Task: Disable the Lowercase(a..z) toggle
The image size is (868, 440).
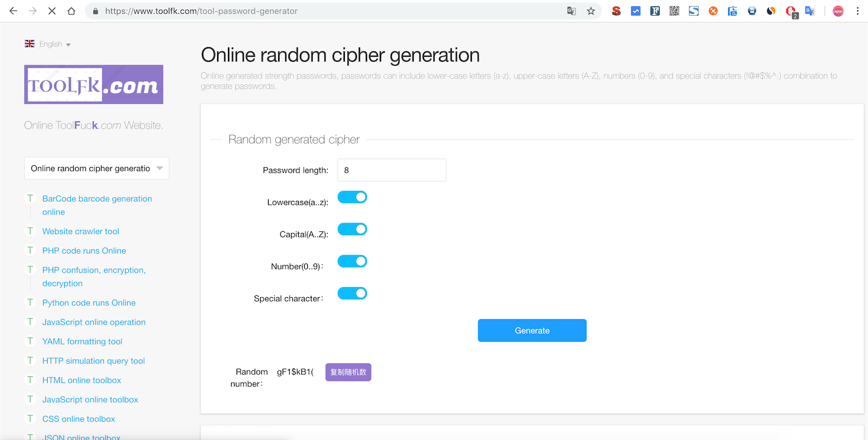Action: [352, 197]
